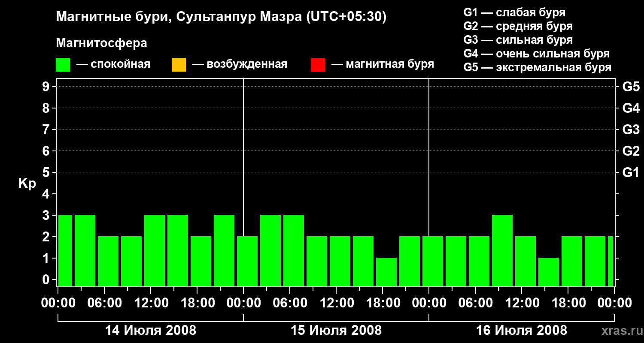Click the 00:00 label between 14 and 15 July
Image resolution: width=644 pixels, height=343 pixels.
[243, 303]
